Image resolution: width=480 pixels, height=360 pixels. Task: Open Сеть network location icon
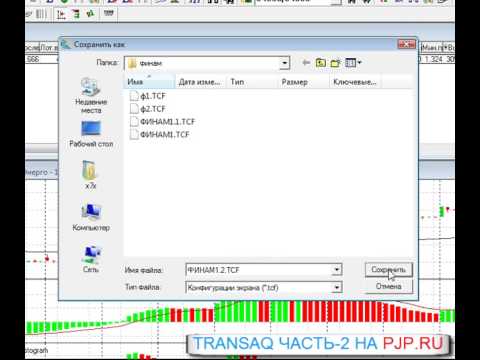pos(91,259)
